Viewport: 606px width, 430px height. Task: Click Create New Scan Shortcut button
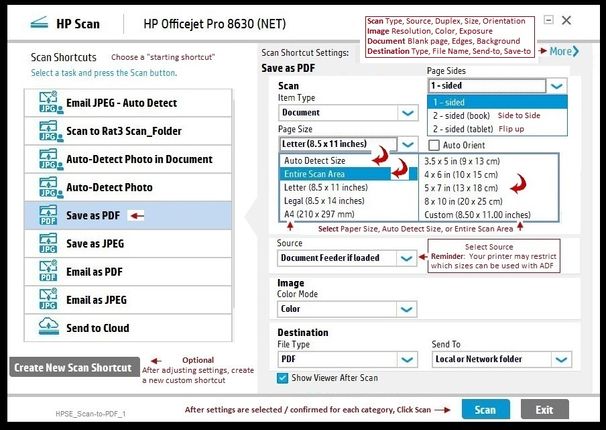point(74,367)
